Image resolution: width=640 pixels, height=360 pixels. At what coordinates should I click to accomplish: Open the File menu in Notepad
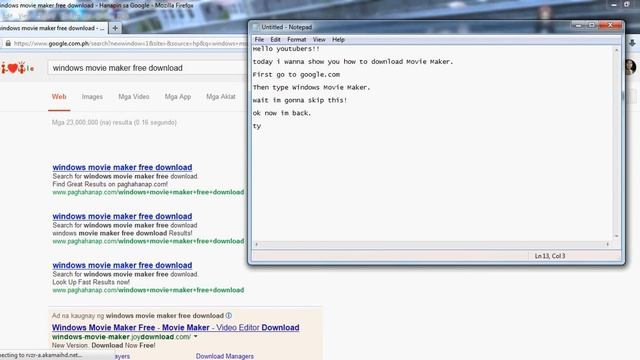pyautogui.click(x=259, y=40)
